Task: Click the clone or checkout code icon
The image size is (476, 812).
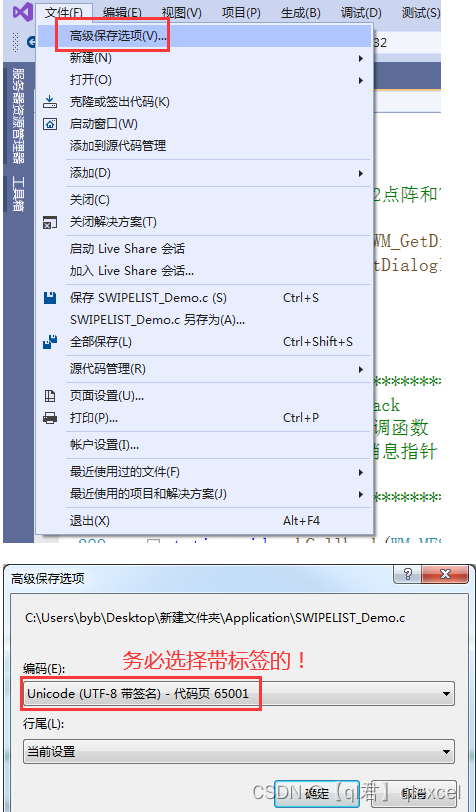Action: point(50,102)
